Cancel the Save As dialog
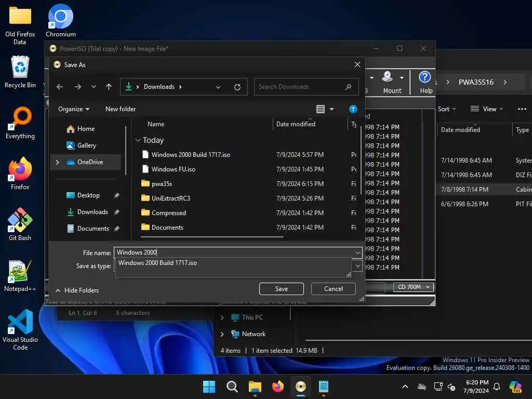This screenshot has width=532, height=399. 333,289
